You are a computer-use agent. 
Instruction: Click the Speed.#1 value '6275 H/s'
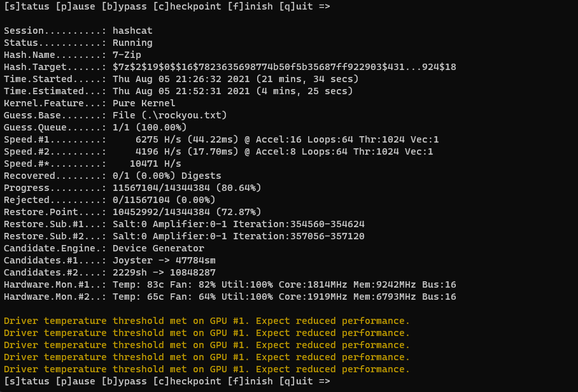(x=158, y=139)
